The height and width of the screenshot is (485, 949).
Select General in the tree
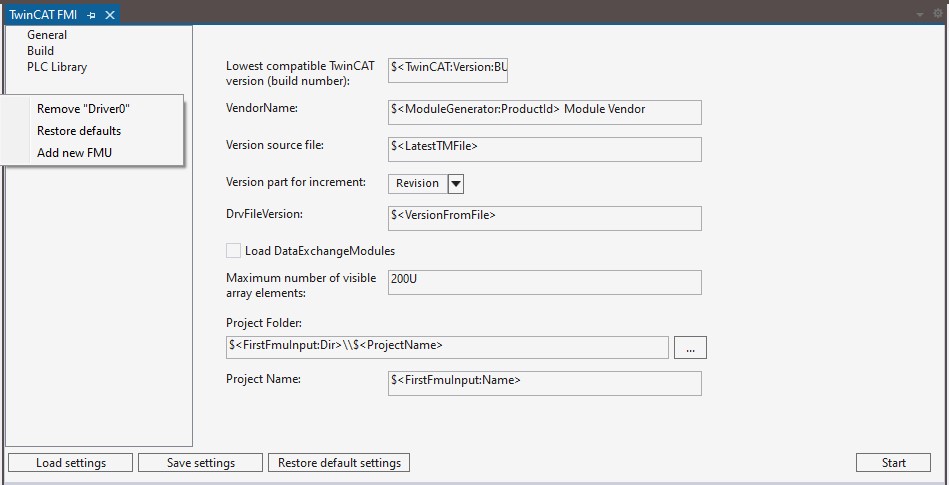(47, 35)
